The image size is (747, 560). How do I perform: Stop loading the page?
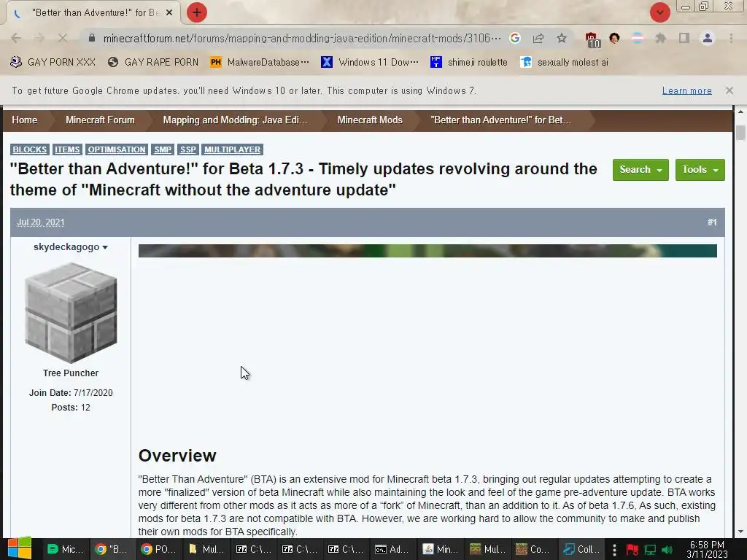[x=63, y=38]
